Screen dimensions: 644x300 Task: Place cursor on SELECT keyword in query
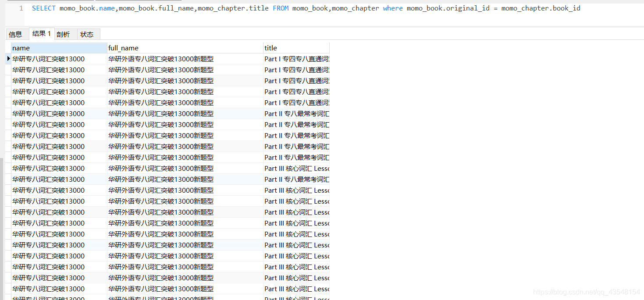click(x=44, y=8)
